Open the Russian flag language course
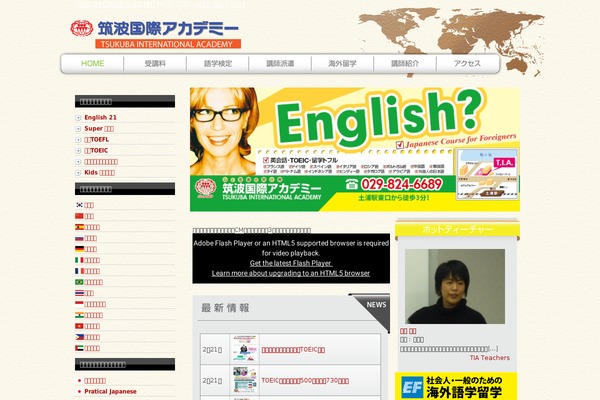The image size is (600, 400). click(86, 238)
